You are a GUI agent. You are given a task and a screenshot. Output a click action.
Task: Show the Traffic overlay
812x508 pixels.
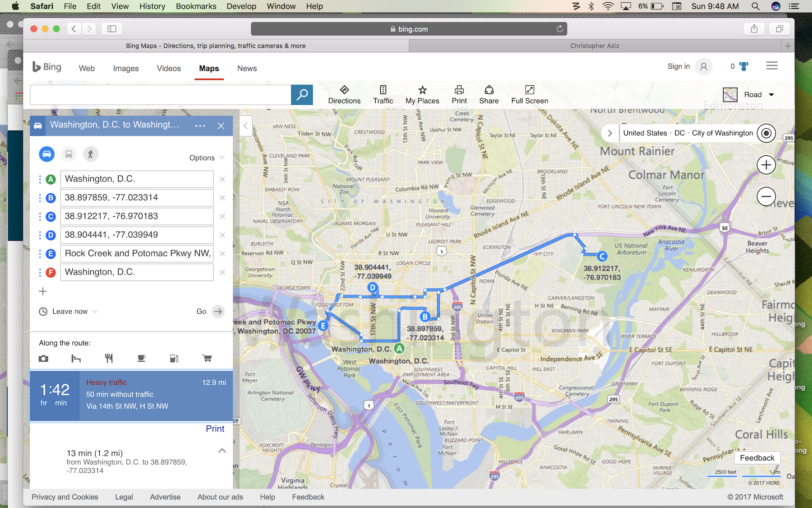pyautogui.click(x=383, y=95)
